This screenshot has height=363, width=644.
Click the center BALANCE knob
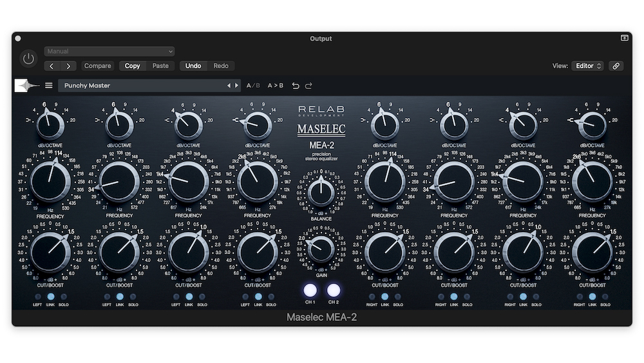point(321,192)
